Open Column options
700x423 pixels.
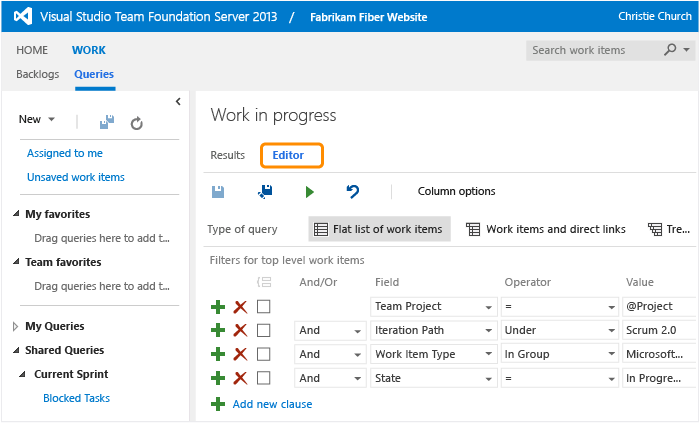pyautogui.click(x=457, y=191)
